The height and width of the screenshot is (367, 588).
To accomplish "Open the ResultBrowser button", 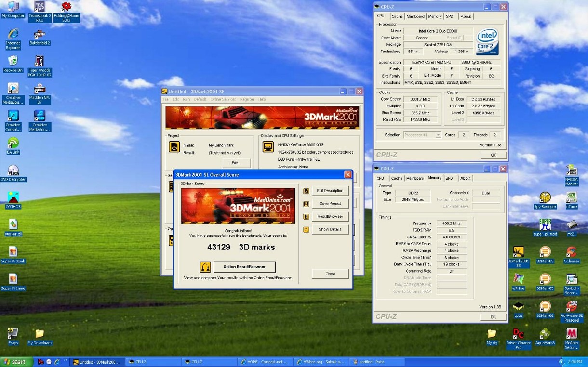I will point(330,217).
